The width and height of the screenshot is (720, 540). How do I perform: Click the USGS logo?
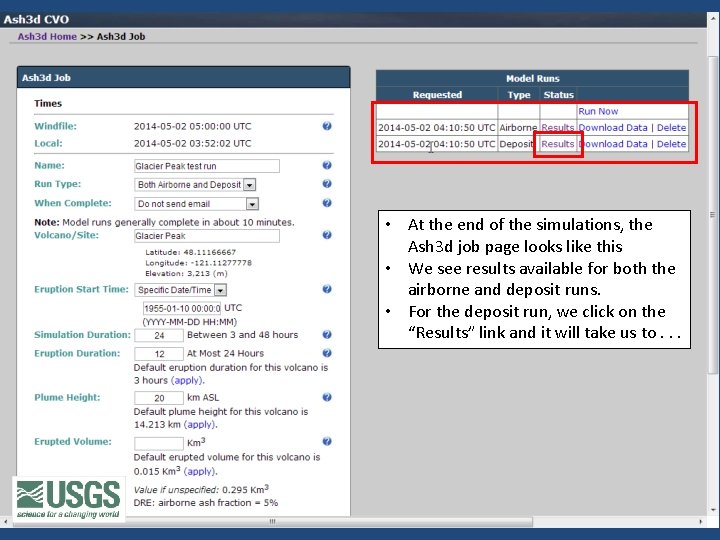click(68, 499)
